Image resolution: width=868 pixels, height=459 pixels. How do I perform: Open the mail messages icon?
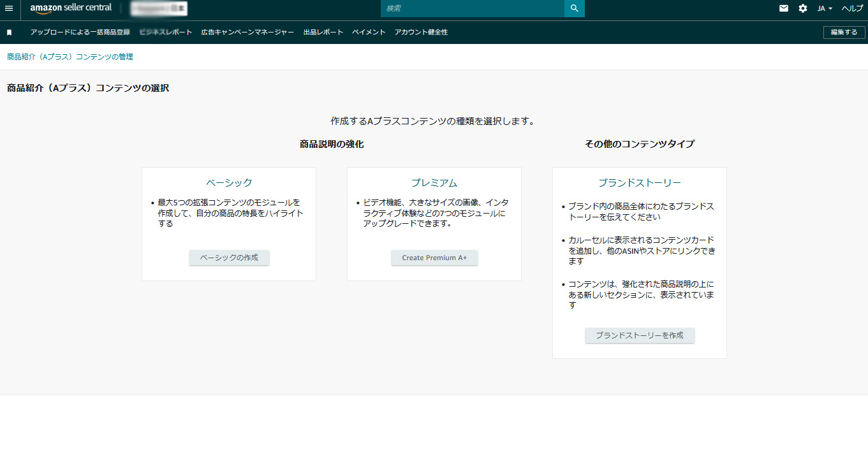tap(784, 8)
